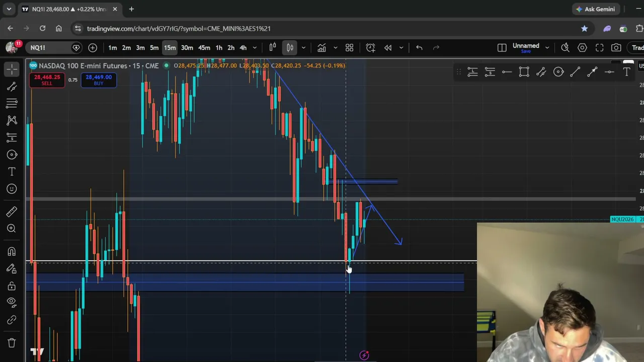Open the emoji icons tool
The height and width of the screenshot is (362, 644).
[x=12, y=189]
